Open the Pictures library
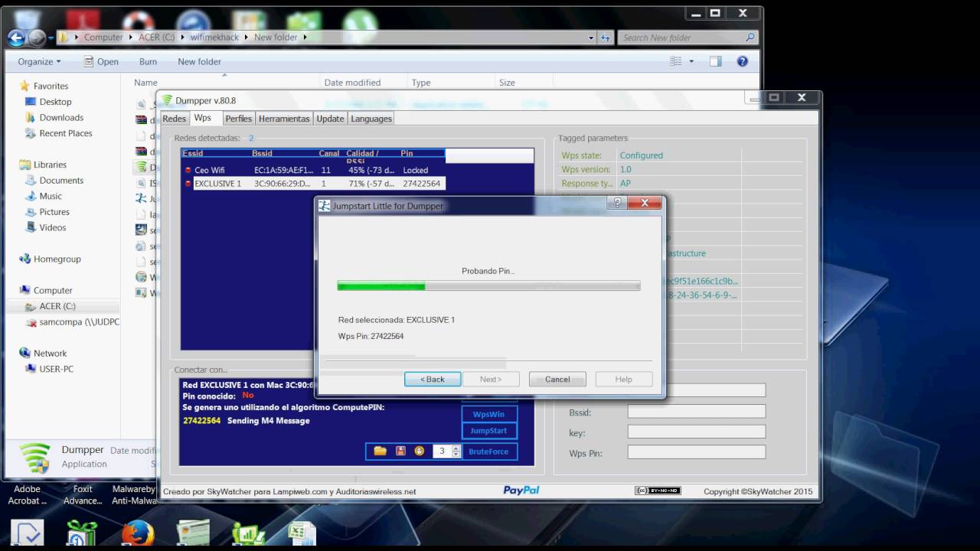The height and width of the screenshot is (551, 980). (x=54, y=212)
